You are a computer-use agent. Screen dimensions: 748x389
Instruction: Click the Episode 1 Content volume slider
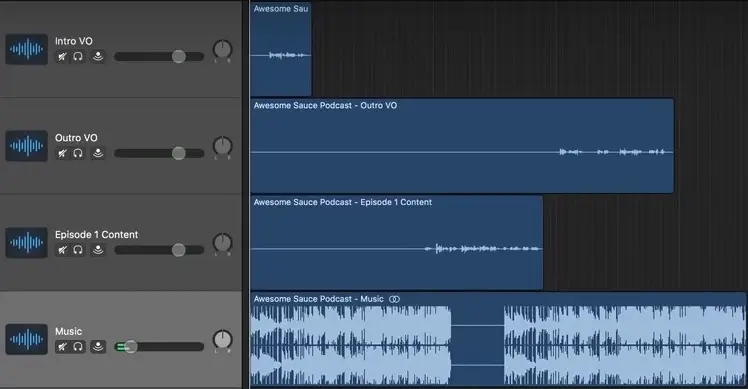(x=159, y=250)
